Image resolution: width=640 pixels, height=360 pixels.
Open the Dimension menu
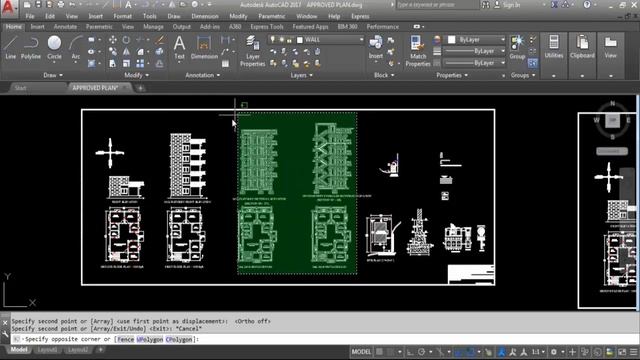coord(205,16)
